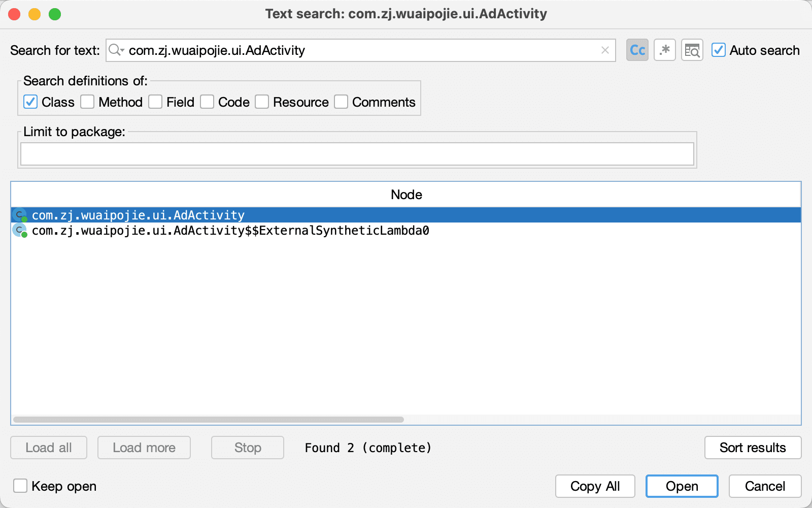Toggle the case-sensitive Cc button
Viewport: 812px width, 508px height.
click(637, 50)
